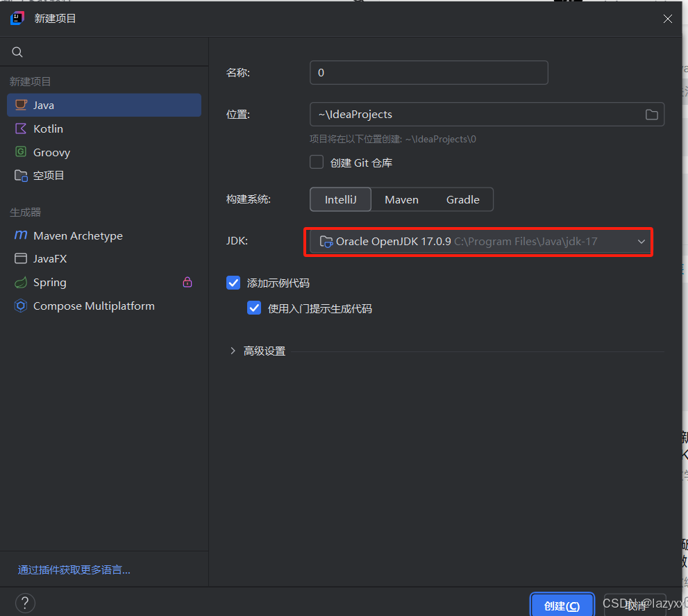Click the Maven Archetype m icon
The image size is (688, 616).
coord(21,235)
